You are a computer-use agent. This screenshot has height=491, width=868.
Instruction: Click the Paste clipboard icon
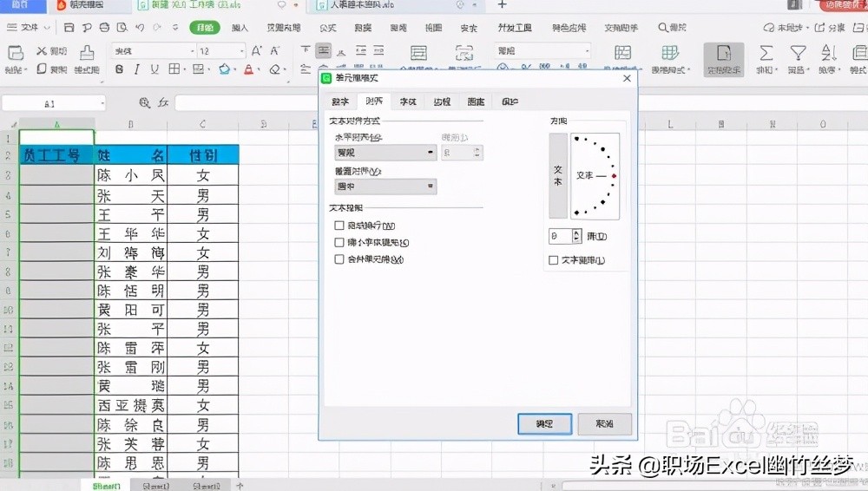[15, 53]
